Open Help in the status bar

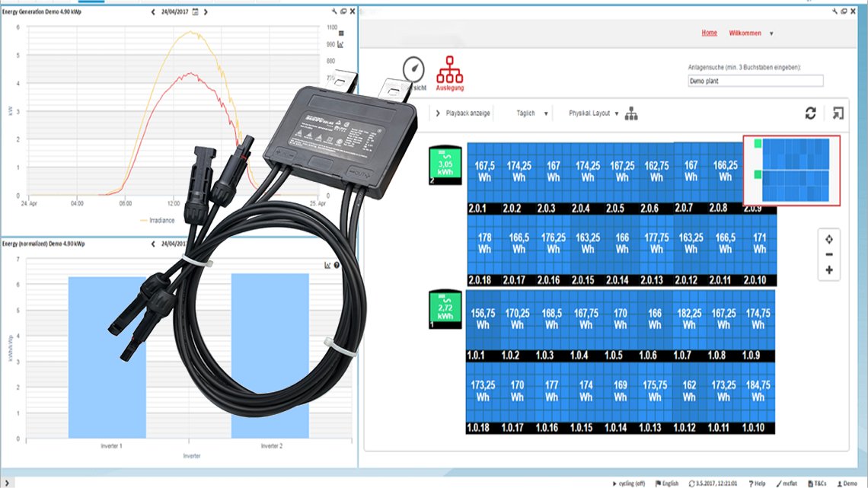coord(757,483)
